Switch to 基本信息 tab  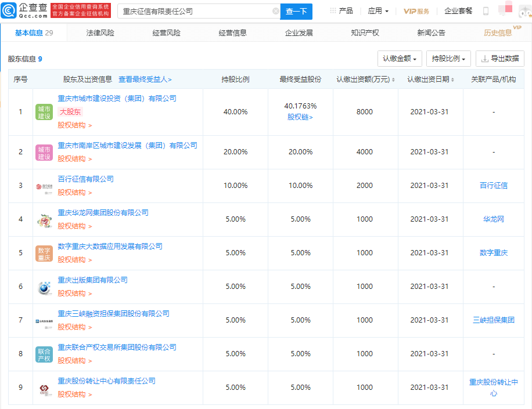click(34, 33)
